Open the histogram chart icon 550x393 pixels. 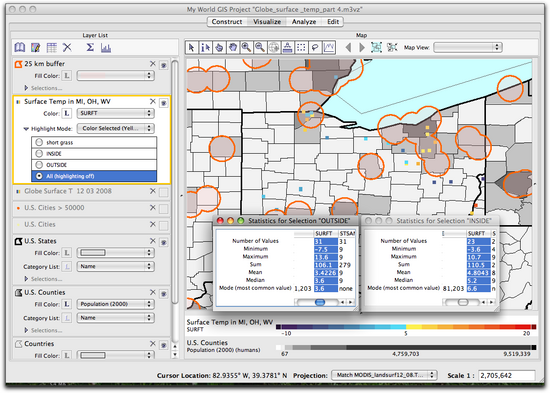pos(106,47)
